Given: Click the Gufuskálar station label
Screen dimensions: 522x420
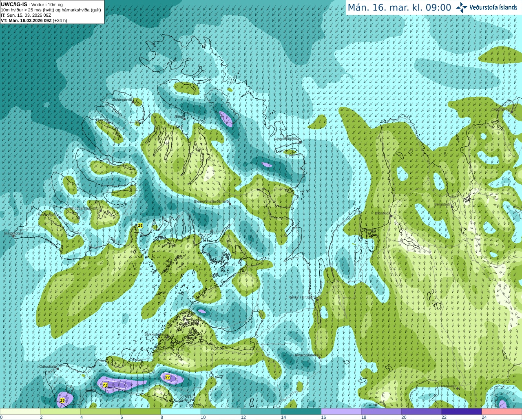Looking at the screenshot, I should coord(47,366).
